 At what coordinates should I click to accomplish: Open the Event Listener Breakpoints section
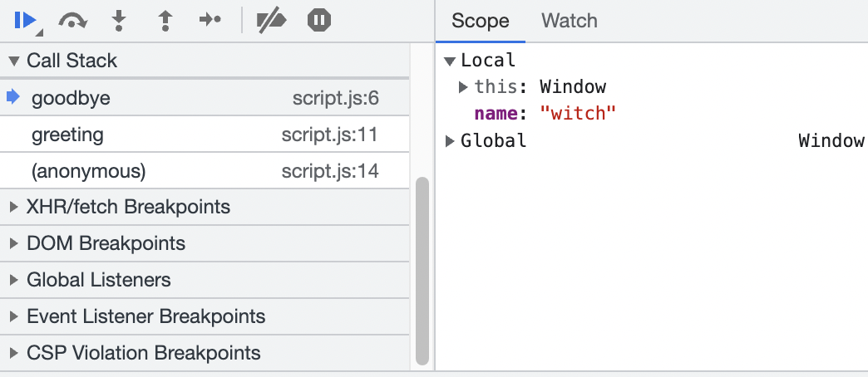pyautogui.click(x=145, y=316)
